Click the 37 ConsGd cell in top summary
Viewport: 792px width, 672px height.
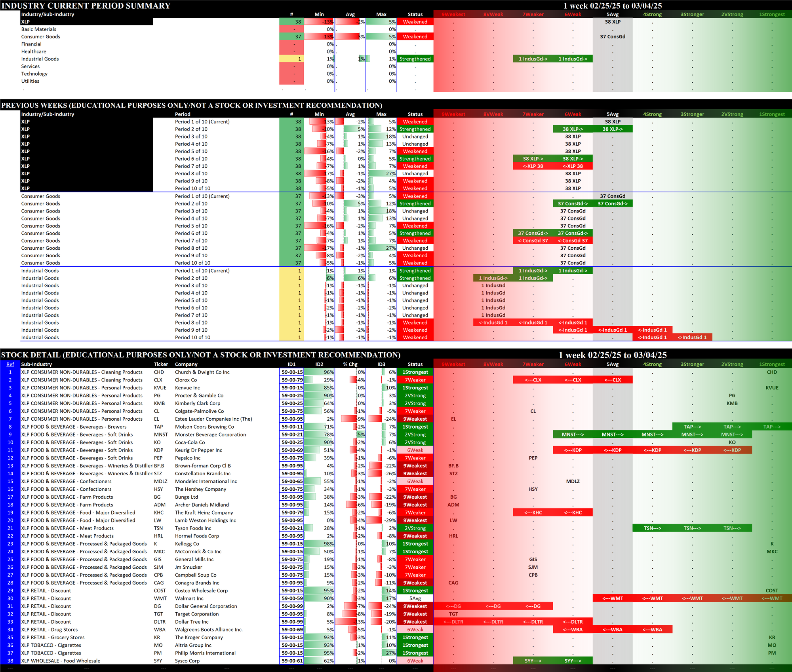pyautogui.click(x=612, y=37)
